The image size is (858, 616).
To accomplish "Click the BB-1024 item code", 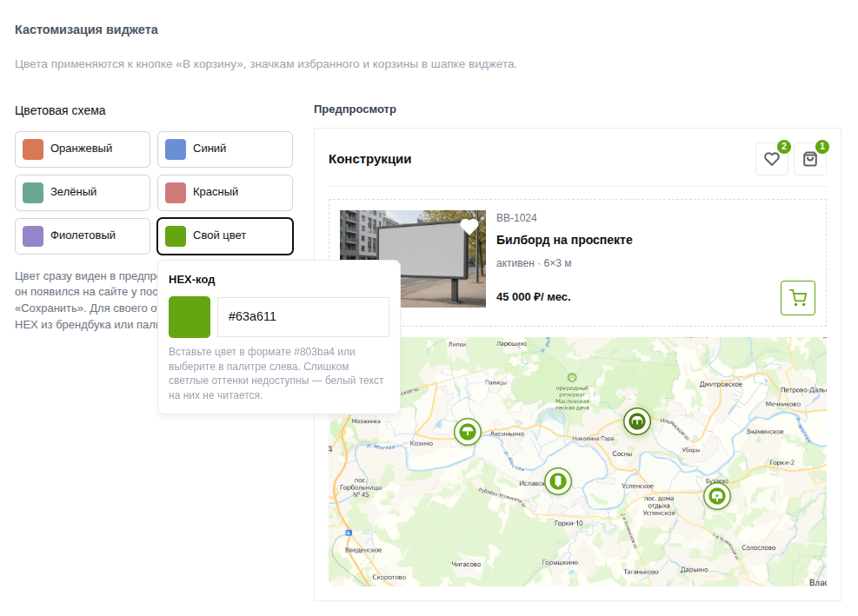I will pos(516,218).
